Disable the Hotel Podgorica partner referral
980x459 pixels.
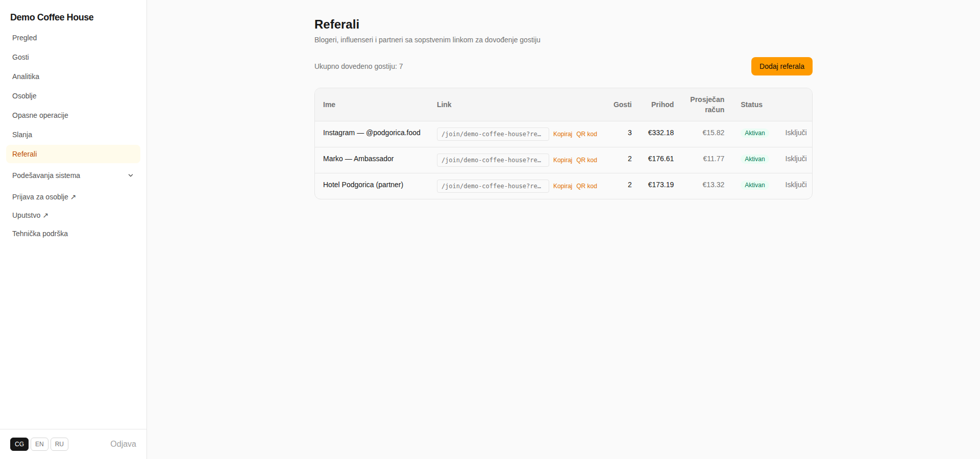[796, 185]
